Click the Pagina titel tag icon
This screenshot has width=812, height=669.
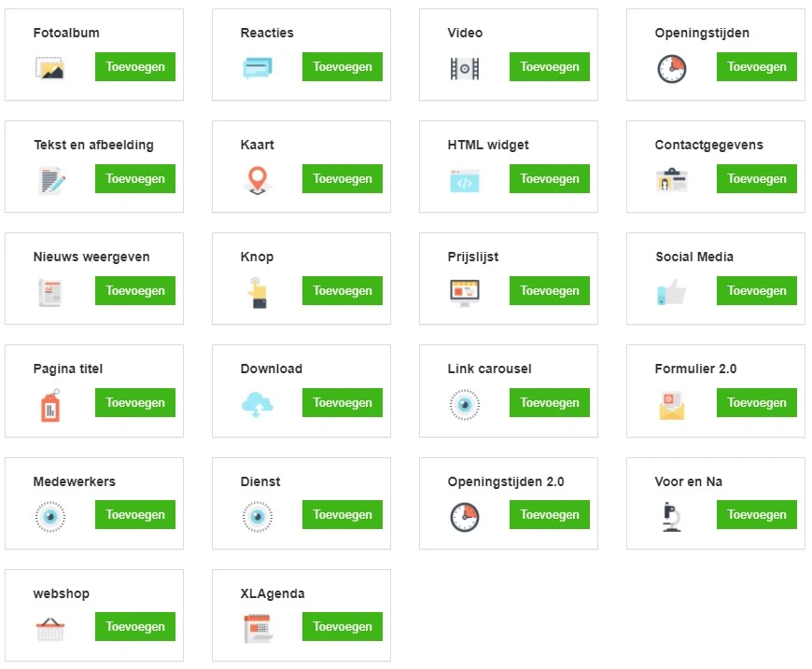(50, 405)
